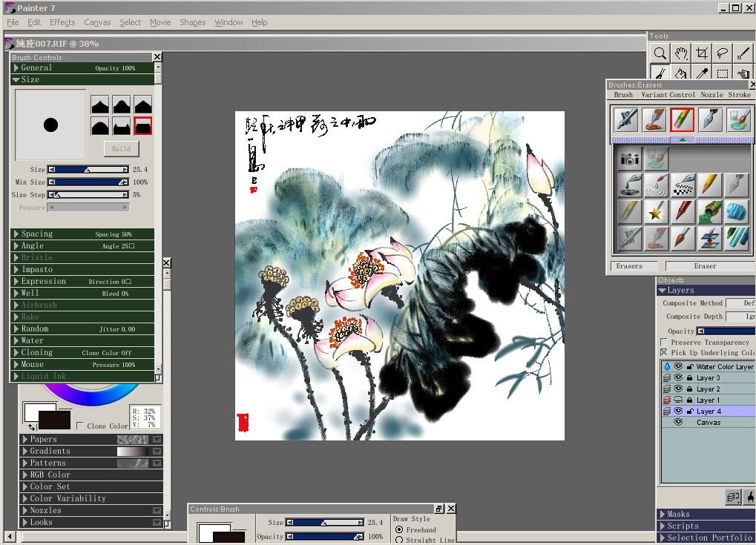Image resolution: width=756 pixels, height=545 pixels.
Task: Open the Canvas menu
Action: 97,22
